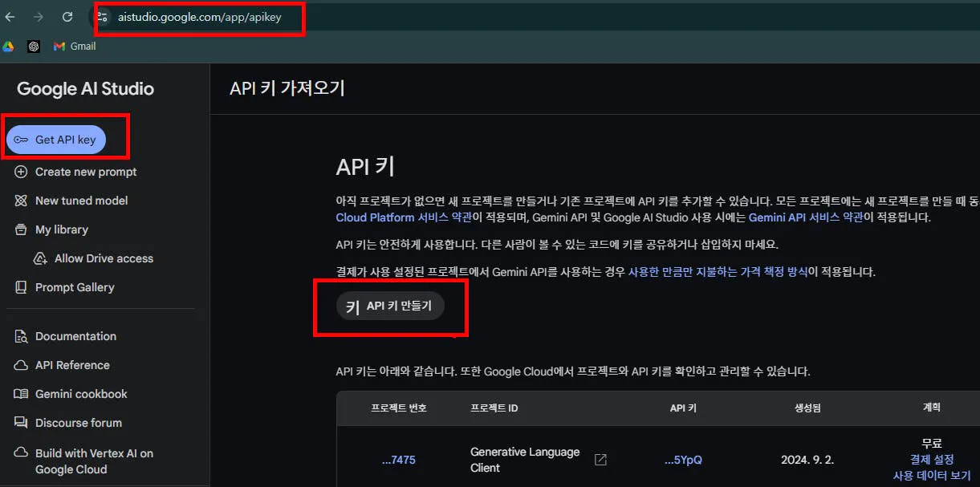980x487 pixels.
Task: Open the Gmail bookmark
Action: tap(73, 46)
